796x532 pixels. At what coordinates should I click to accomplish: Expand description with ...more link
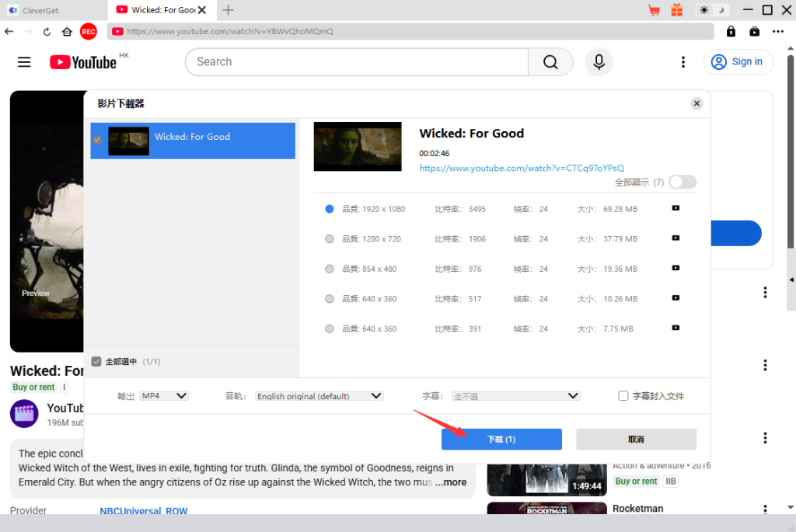click(x=451, y=482)
